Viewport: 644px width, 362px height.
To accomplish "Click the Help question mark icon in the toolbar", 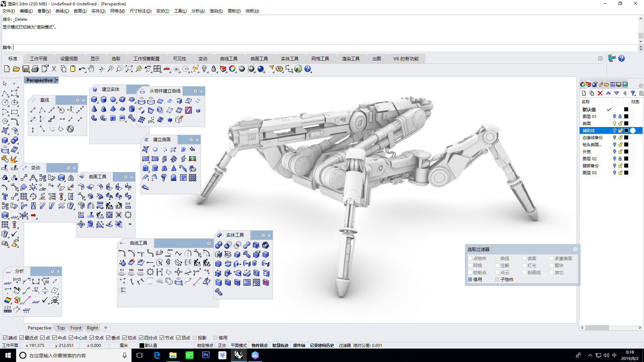I will pos(307,69).
